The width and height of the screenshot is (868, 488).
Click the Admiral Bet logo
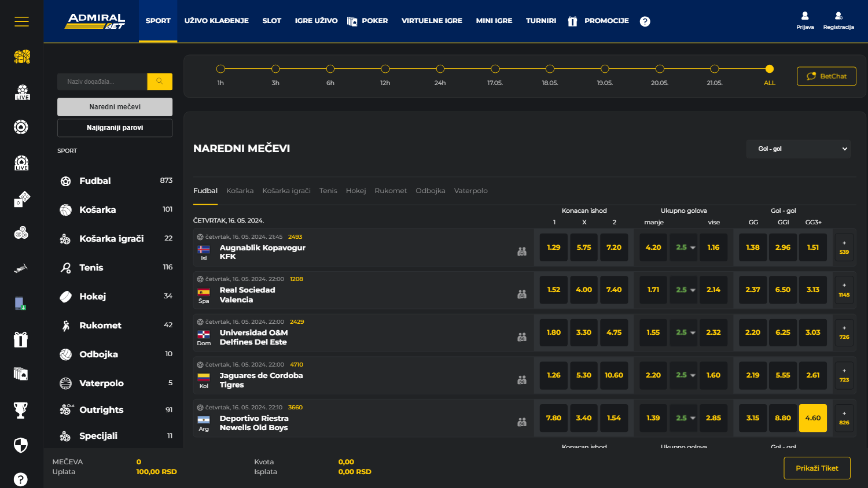95,21
